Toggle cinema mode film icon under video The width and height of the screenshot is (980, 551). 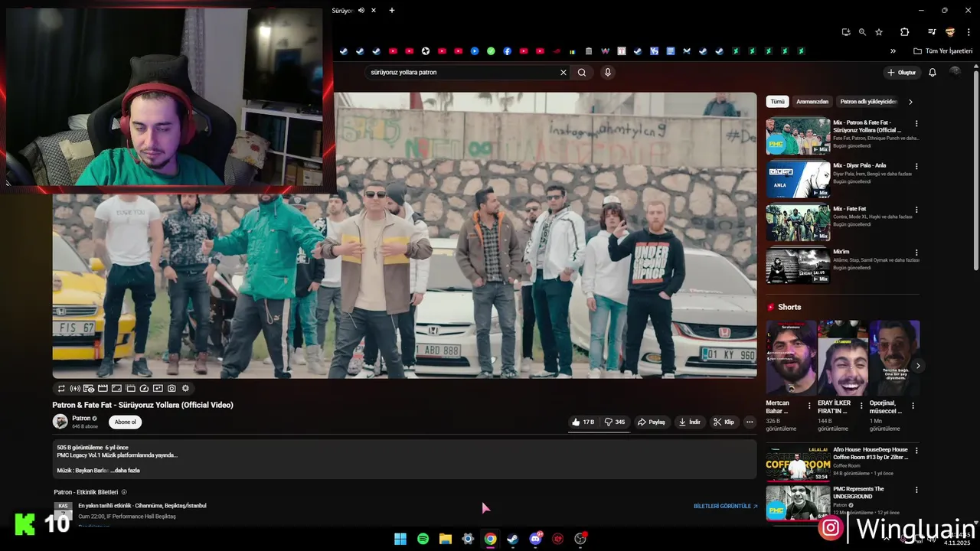pyautogui.click(x=103, y=389)
